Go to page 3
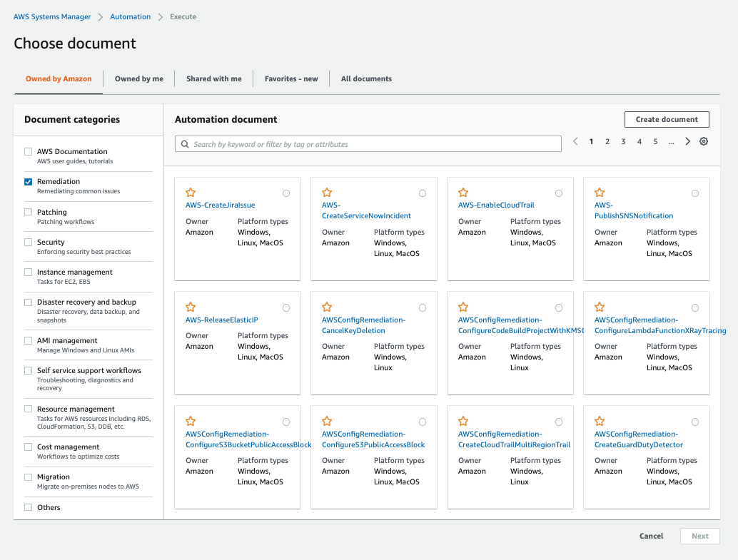Viewport: 738px width, 560px height. [623, 141]
